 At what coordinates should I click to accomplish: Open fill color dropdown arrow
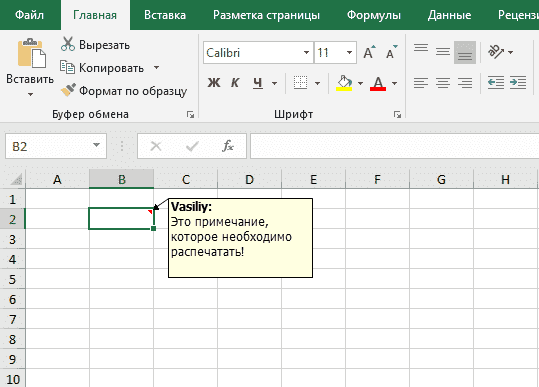360,83
